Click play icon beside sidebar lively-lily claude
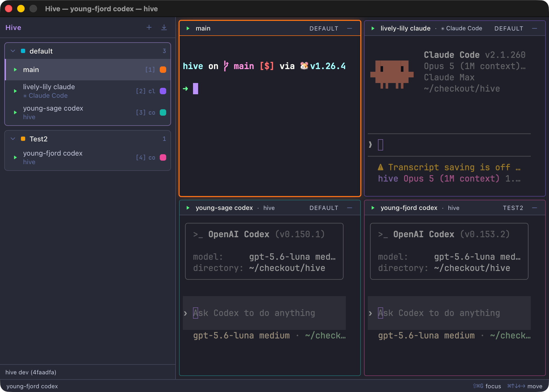The image size is (549, 392). pos(15,91)
